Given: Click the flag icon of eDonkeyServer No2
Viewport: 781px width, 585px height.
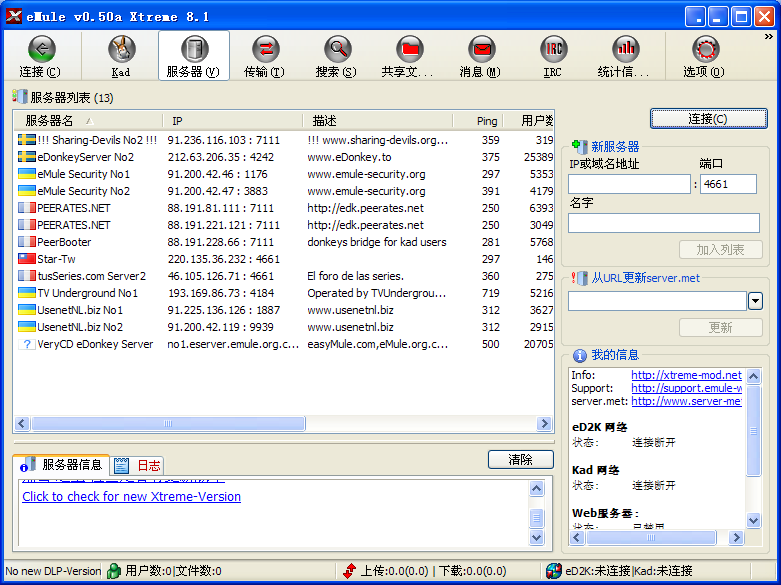Looking at the screenshot, I should [26, 157].
